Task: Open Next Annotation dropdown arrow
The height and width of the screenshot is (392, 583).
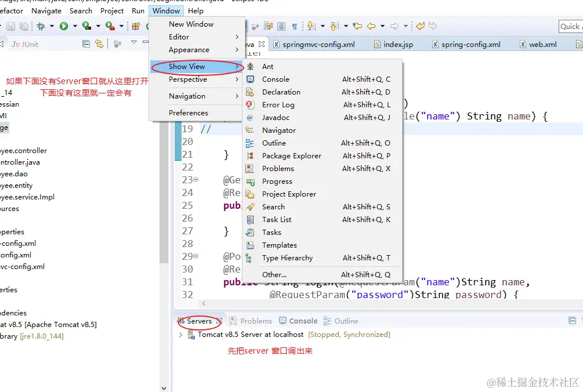Action: pyautogui.click(x=323, y=26)
